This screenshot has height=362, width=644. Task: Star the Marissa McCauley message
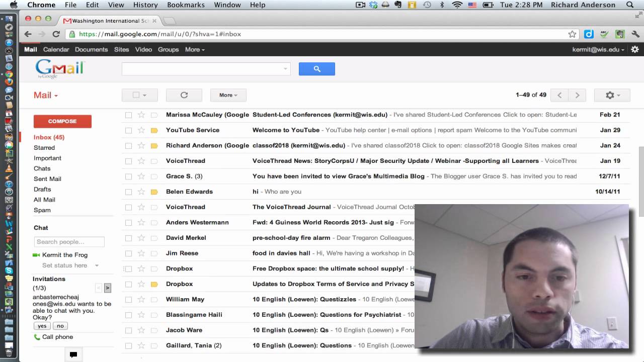(141, 115)
